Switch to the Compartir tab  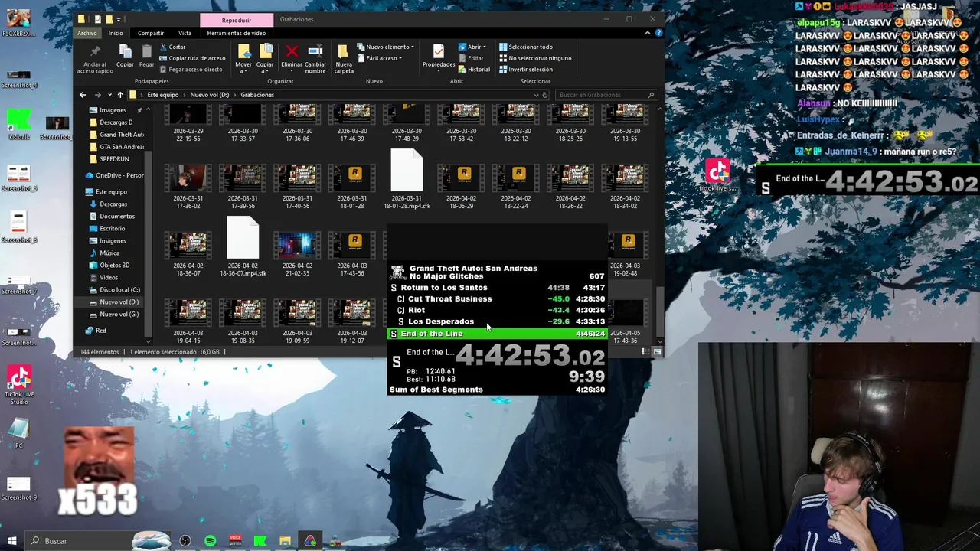151,33
